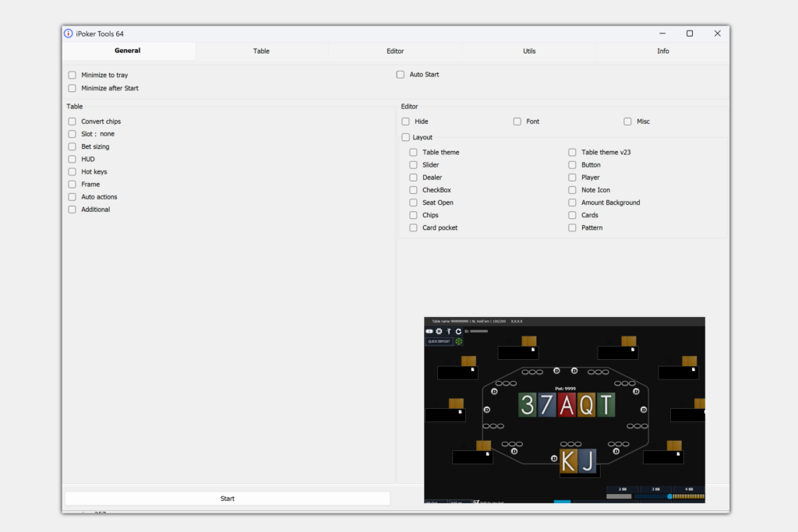Screen dimensions: 798x532
Task: Check the Table theme option
Action: [x=413, y=152]
